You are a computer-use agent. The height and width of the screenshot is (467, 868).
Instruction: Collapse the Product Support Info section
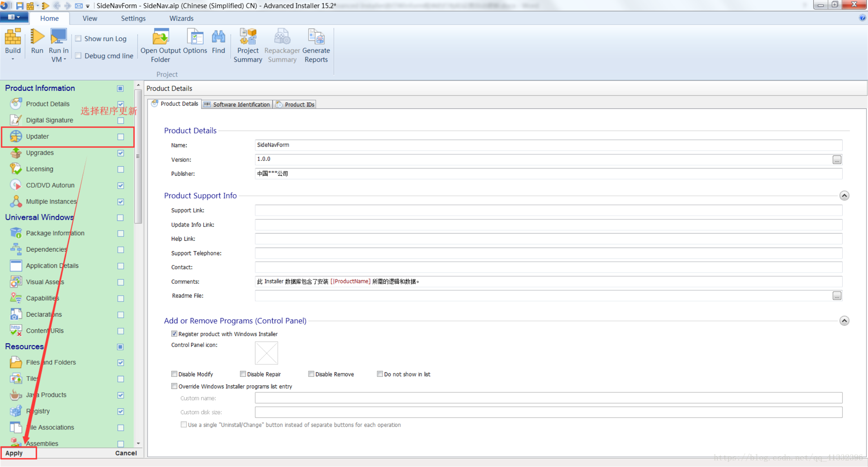tap(844, 196)
